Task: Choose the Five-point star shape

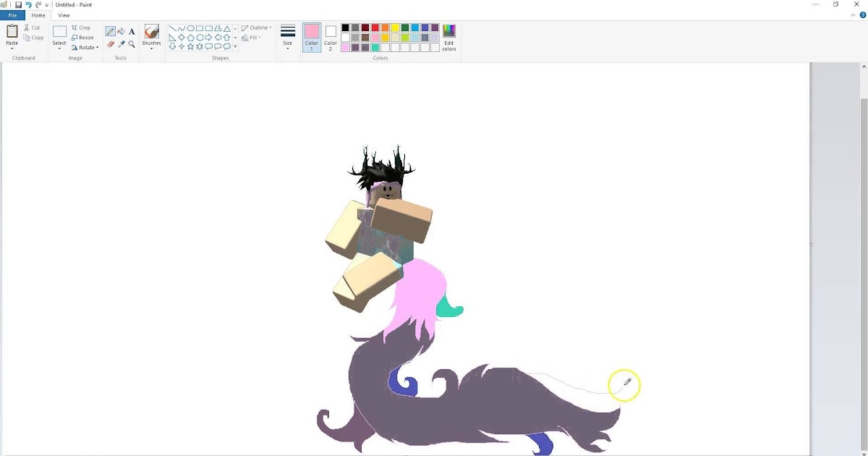Action: (190, 46)
